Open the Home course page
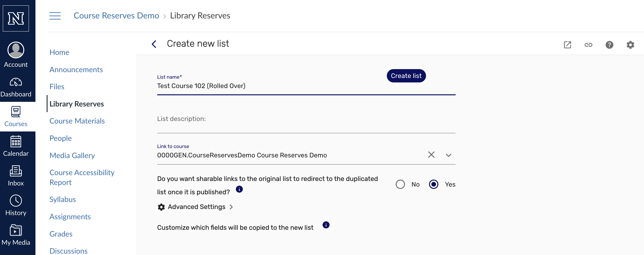 tap(59, 52)
